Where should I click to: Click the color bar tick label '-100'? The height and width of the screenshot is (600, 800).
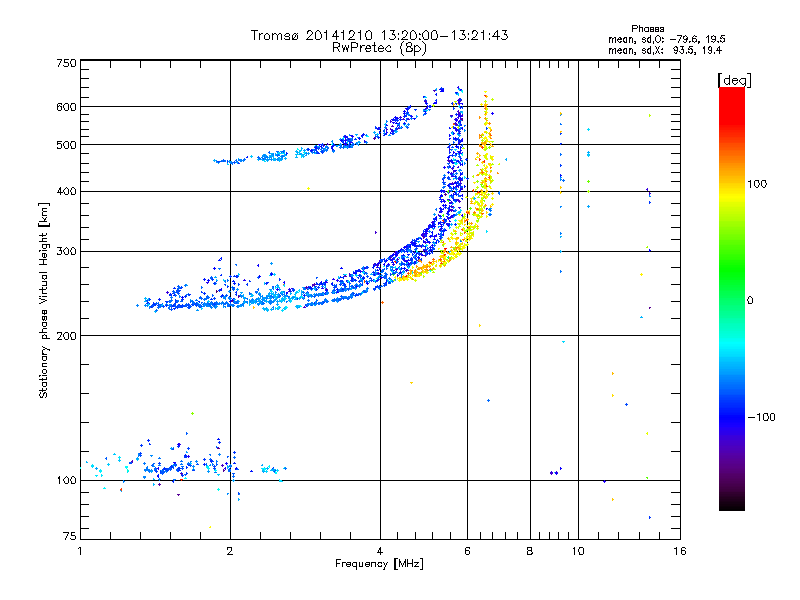coord(761,417)
